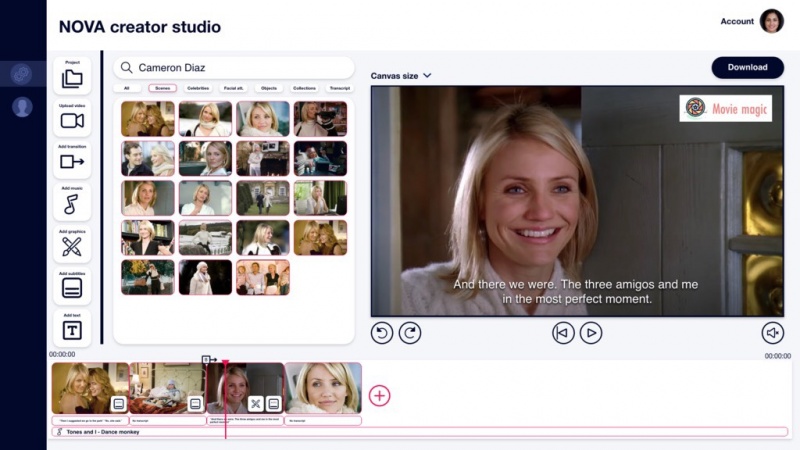The height and width of the screenshot is (450, 800).
Task: Add a new clip with the plus button
Action: click(379, 395)
